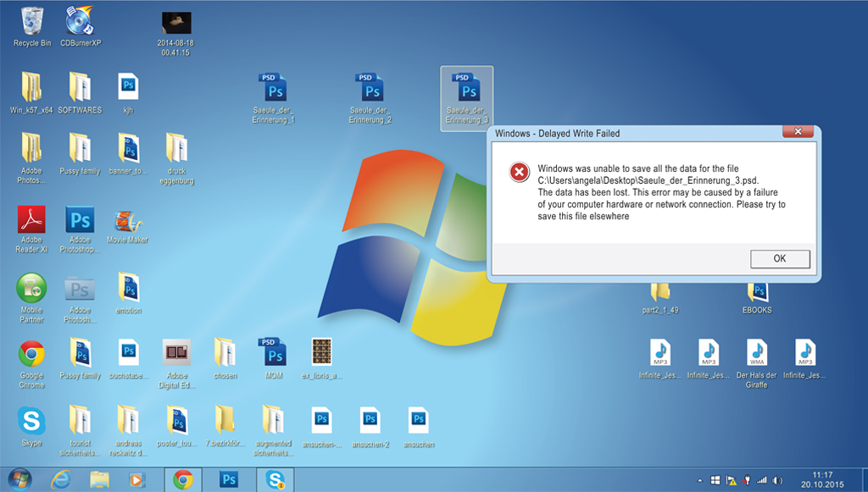The width and height of the screenshot is (868, 492).
Task: Select the Saeule_der_Erinnerung_2 PSD file
Action: point(371,99)
